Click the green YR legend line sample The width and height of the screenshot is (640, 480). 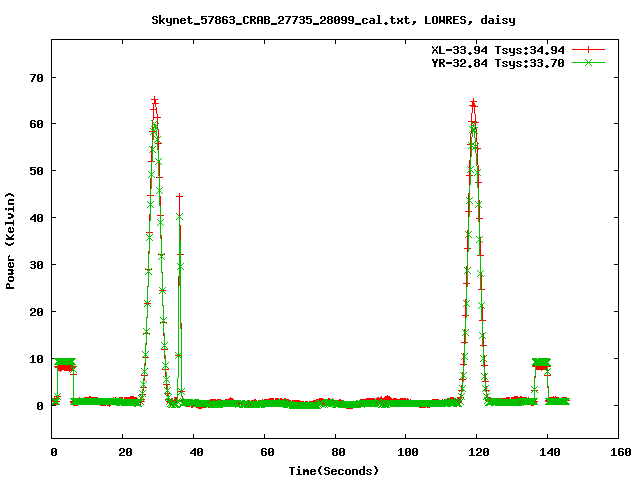pos(588,62)
